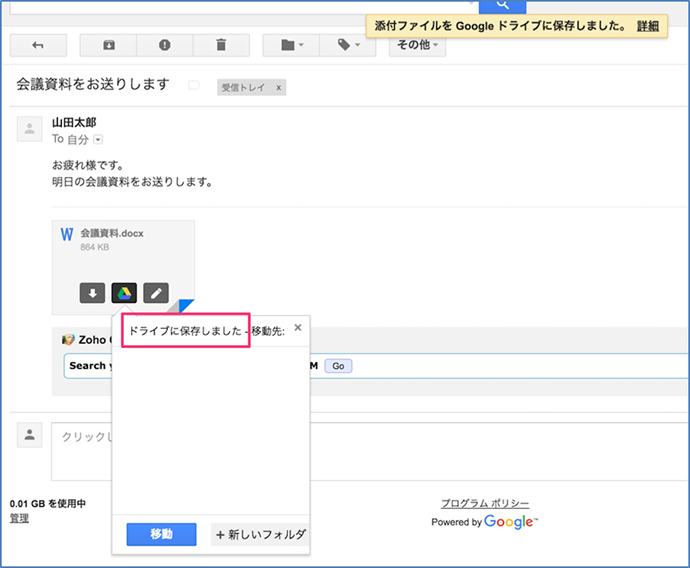
Task: Save attachment to Google Drive icon
Action: (x=124, y=293)
